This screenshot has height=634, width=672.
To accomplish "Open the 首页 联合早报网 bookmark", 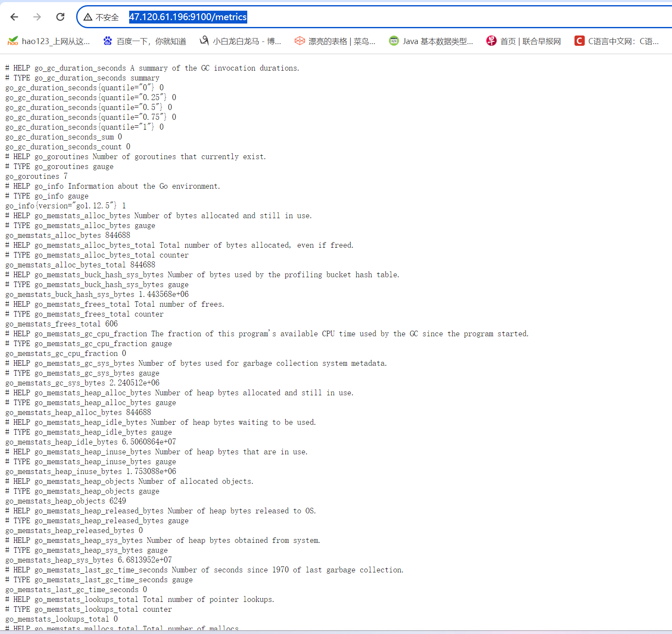I will tap(524, 41).
